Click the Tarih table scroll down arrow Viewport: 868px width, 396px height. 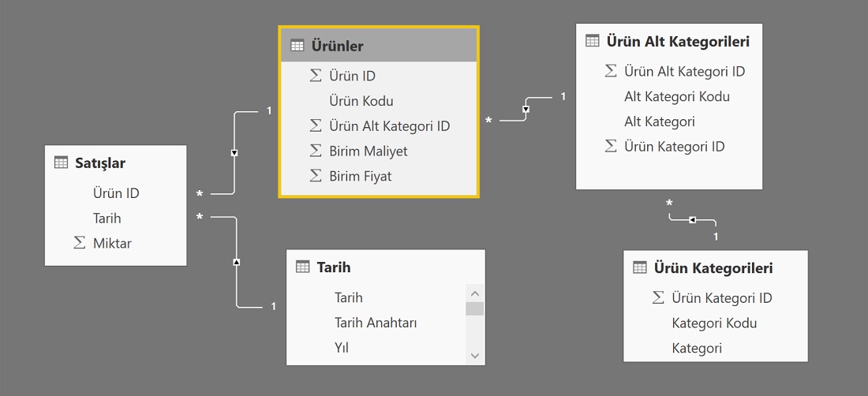click(x=474, y=356)
